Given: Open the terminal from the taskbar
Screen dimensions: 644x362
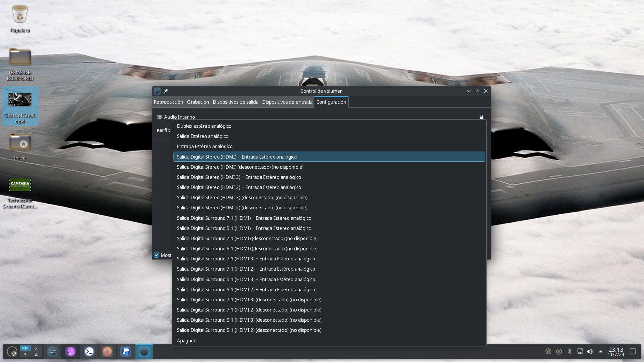Looking at the screenshot, I should pos(89,351).
